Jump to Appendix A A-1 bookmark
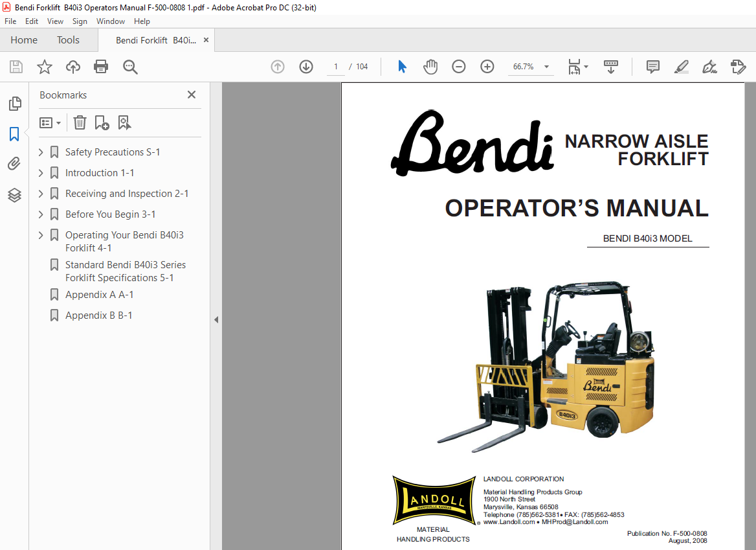The height and width of the screenshot is (550, 756). tap(99, 294)
